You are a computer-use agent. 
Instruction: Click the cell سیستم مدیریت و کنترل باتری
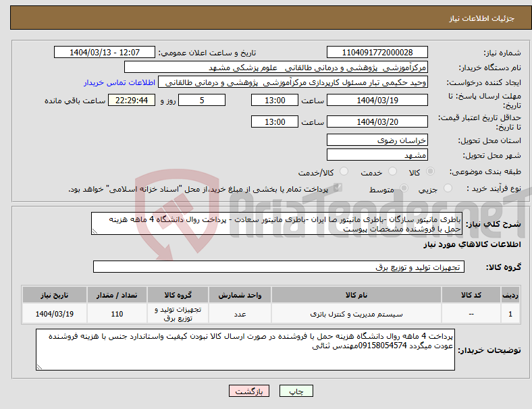(x=356, y=314)
